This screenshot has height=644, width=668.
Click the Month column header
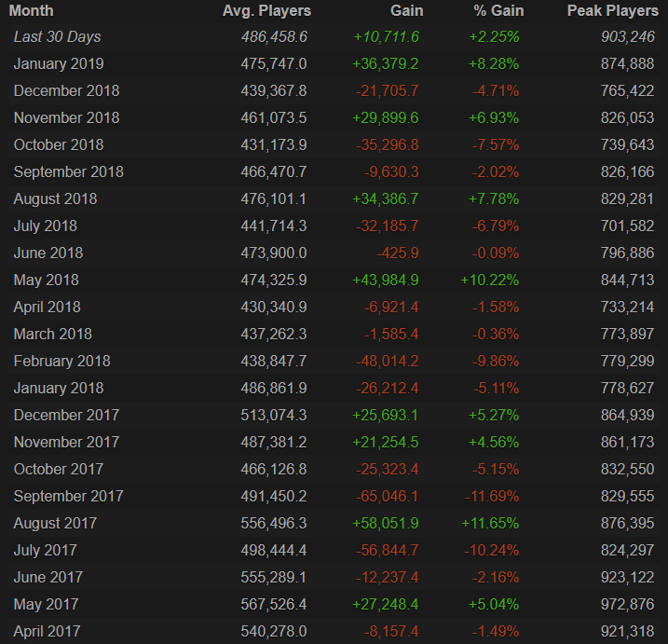34,11
